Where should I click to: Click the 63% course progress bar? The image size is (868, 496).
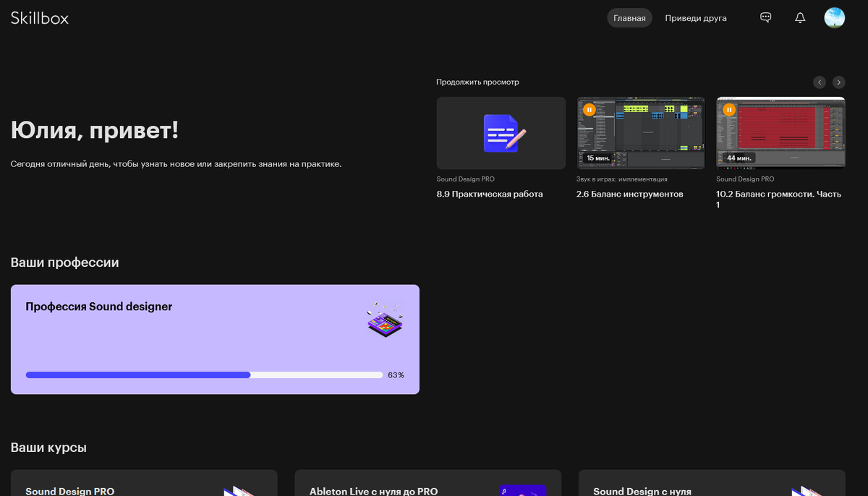(204, 375)
